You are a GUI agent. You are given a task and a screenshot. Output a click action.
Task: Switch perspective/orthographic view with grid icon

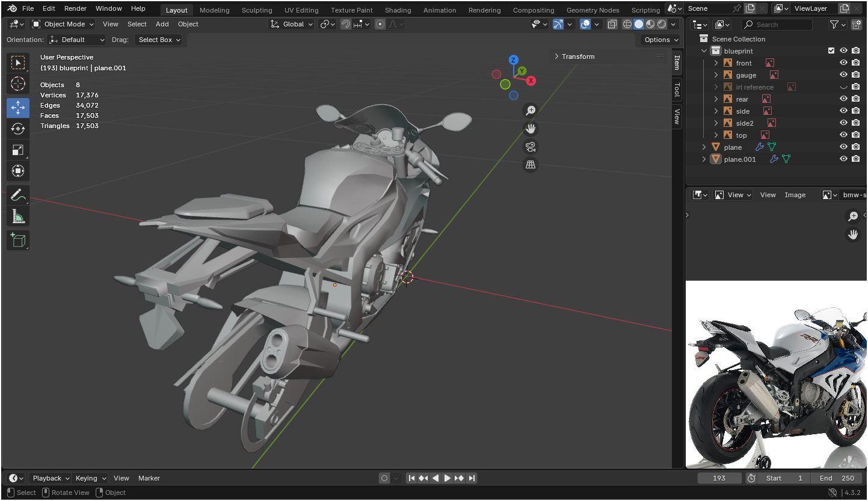click(531, 165)
